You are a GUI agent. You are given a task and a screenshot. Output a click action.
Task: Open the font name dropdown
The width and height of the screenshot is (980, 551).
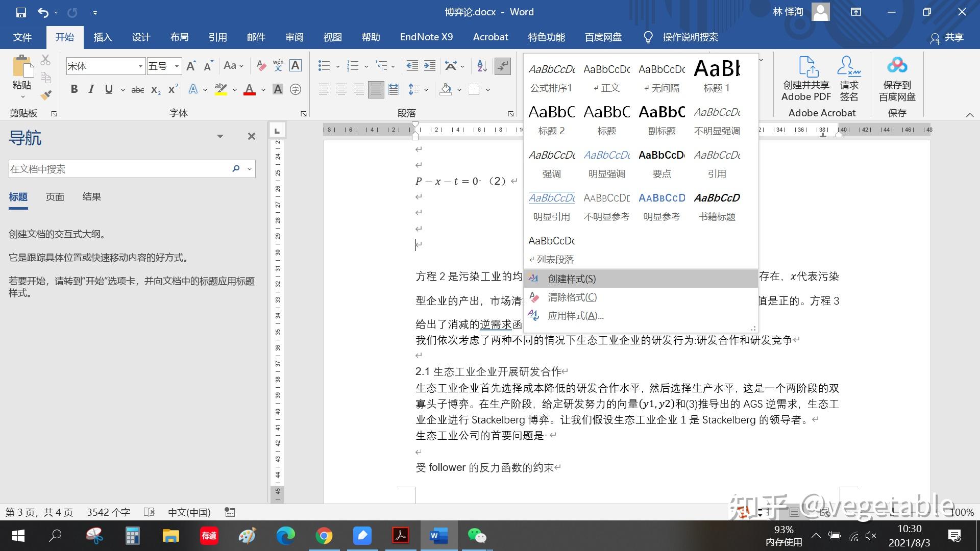point(140,66)
